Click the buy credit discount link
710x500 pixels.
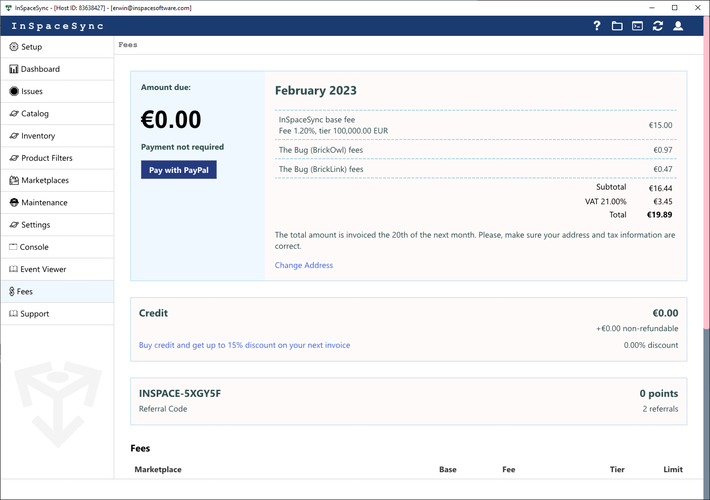tap(244, 345)
